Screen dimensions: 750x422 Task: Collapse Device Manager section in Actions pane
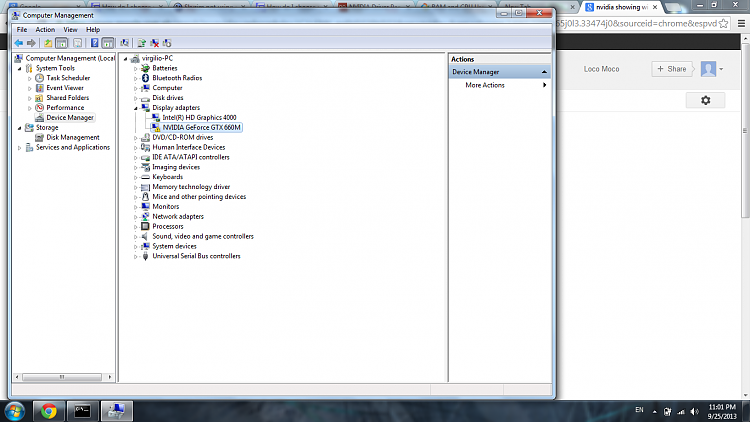coord(544,72)
